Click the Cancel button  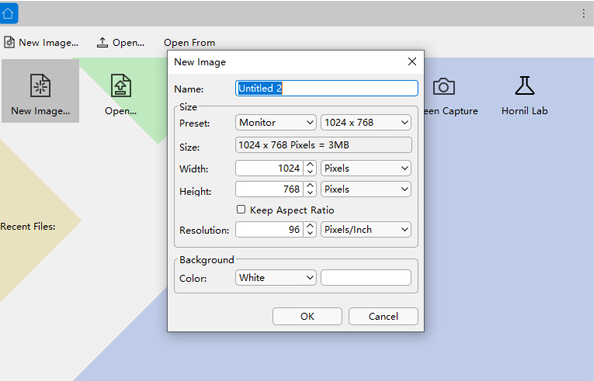pos(383,316)
